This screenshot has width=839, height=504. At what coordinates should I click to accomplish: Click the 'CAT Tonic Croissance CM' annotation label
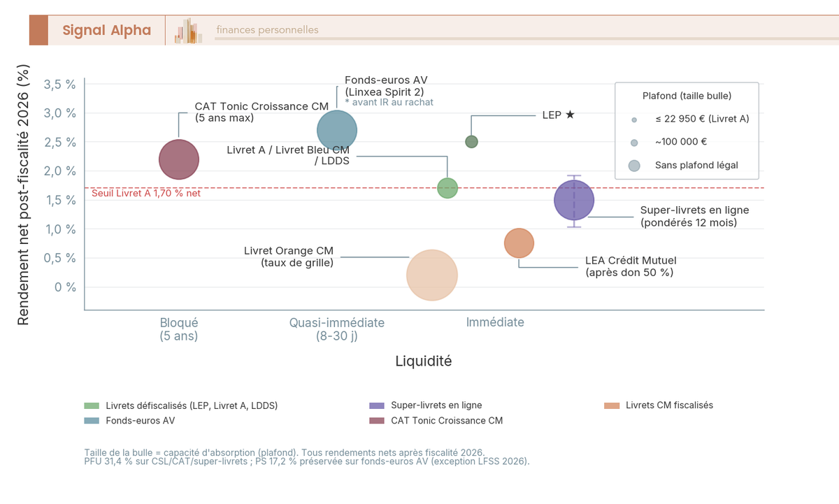[261, 112]
